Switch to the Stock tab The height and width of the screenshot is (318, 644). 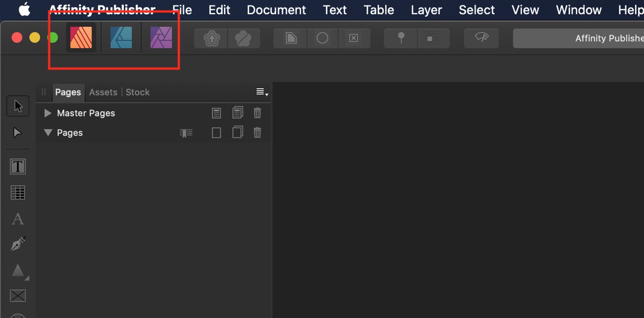pyautogui.click(x=137, y=92)
